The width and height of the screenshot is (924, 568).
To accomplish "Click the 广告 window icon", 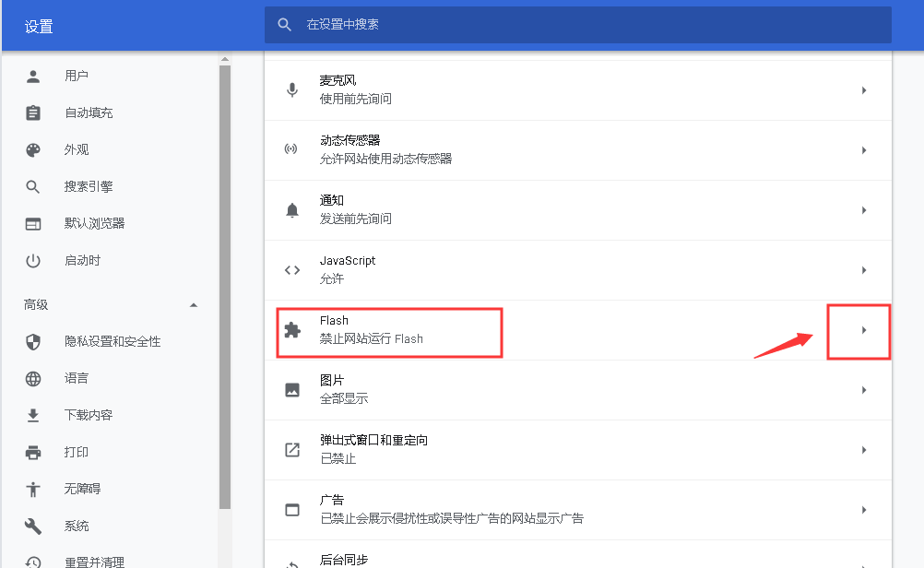I will click(292, 510).
